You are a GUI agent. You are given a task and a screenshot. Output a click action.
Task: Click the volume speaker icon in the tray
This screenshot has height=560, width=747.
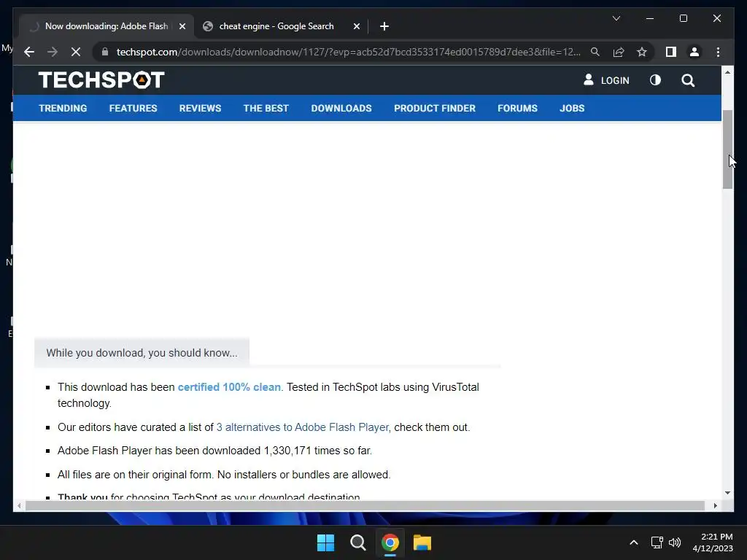[675, 542]
